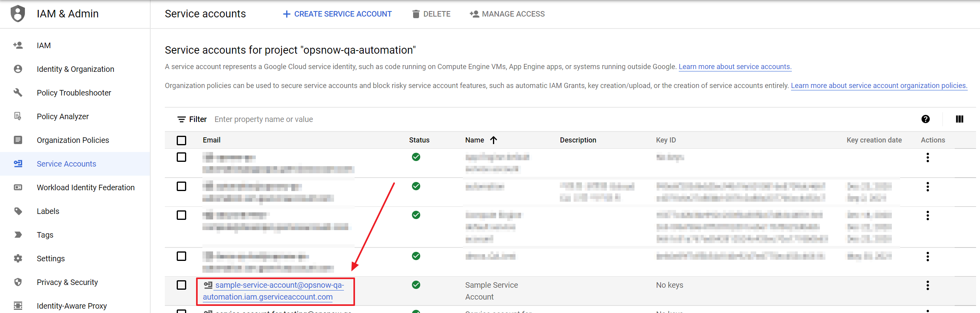Check the box for sample-service-account row
This screenshot has width=980, height=313.
coord(181,285)
